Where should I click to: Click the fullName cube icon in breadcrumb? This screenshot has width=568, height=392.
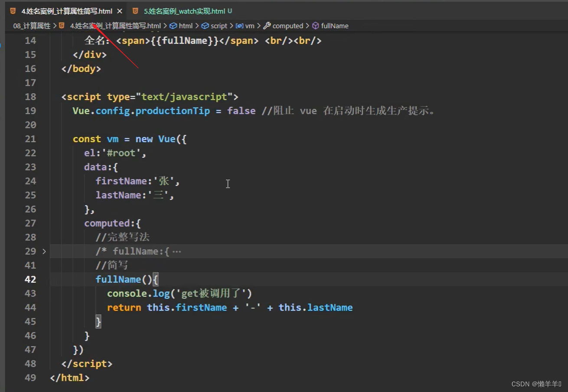(316, 26)
